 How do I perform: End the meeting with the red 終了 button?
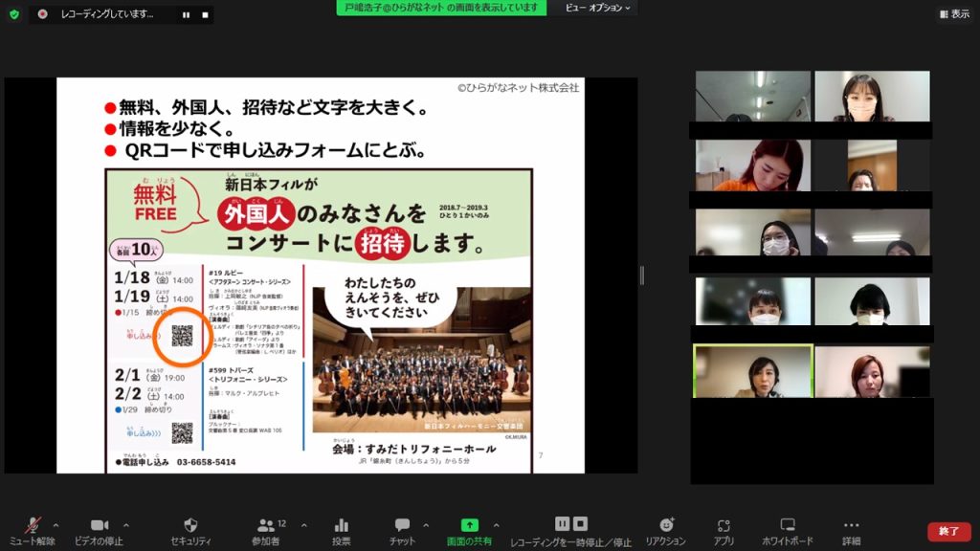(x=948, y=531)
